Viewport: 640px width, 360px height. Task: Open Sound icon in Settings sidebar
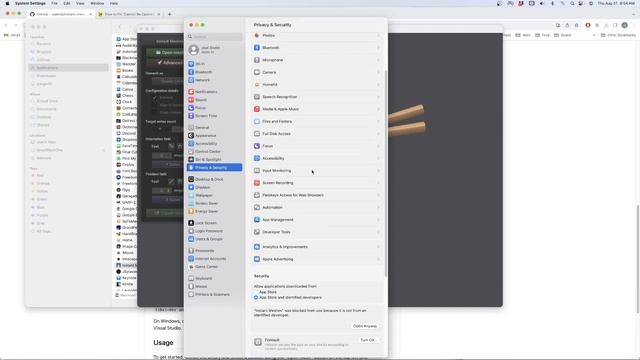coord(191,100)
